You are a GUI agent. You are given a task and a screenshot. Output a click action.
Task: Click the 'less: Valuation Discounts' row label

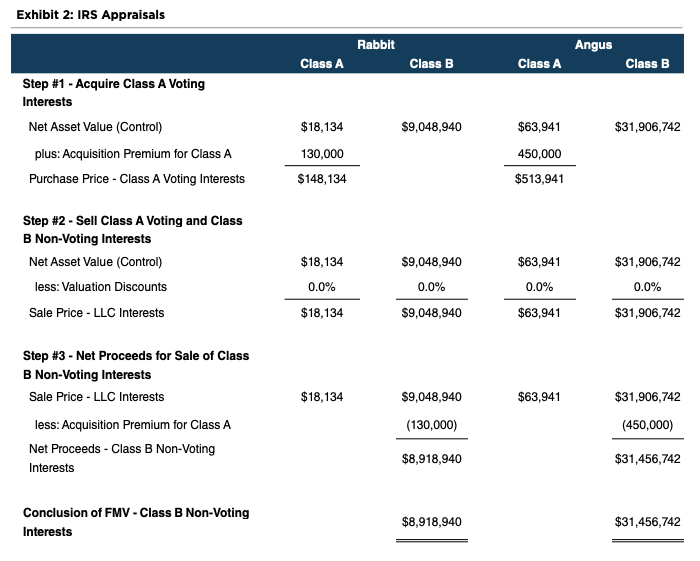point(101,287)
